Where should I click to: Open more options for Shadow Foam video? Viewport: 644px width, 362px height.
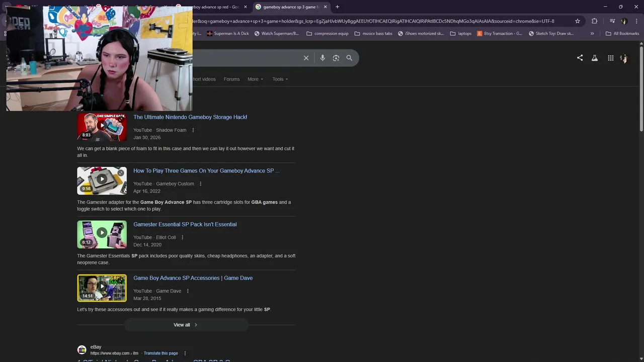[193, 130]
